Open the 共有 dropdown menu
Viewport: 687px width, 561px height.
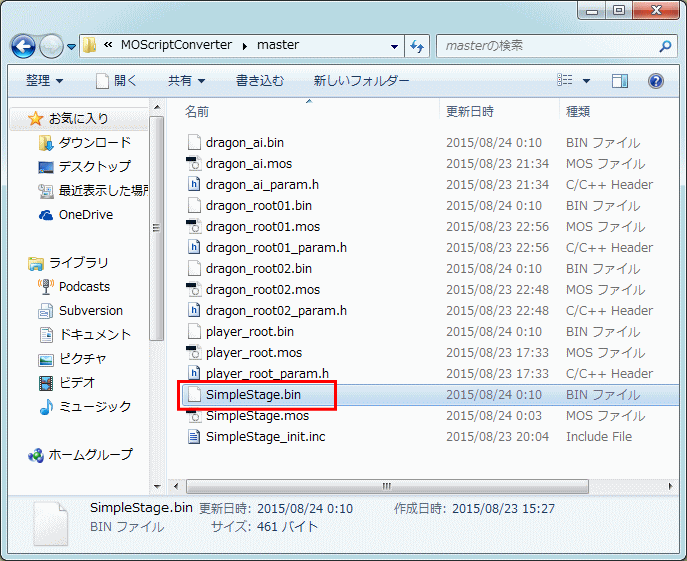187,81
